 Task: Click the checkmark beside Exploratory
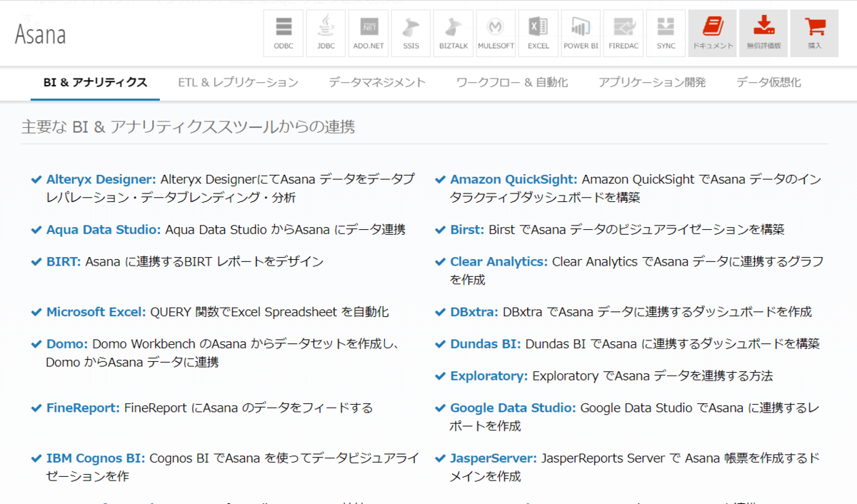coord(440,376)
